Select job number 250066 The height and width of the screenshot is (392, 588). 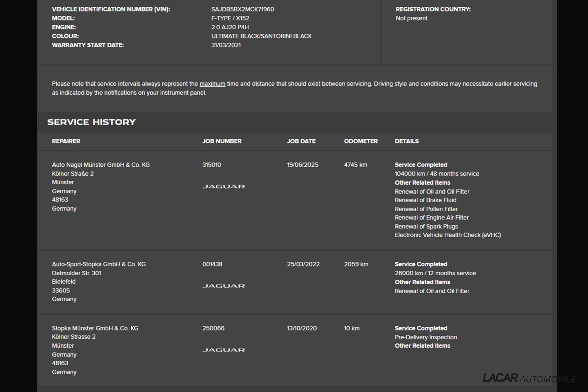213,328
